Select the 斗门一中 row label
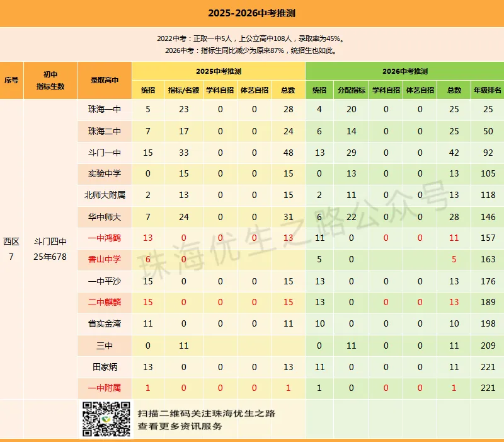This screenshot has width=504, height=442. 105,153
